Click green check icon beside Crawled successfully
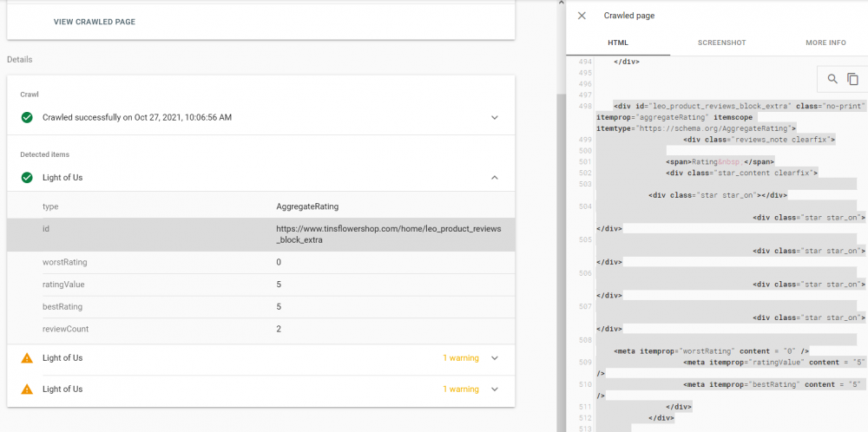 (x=27, y=117)
